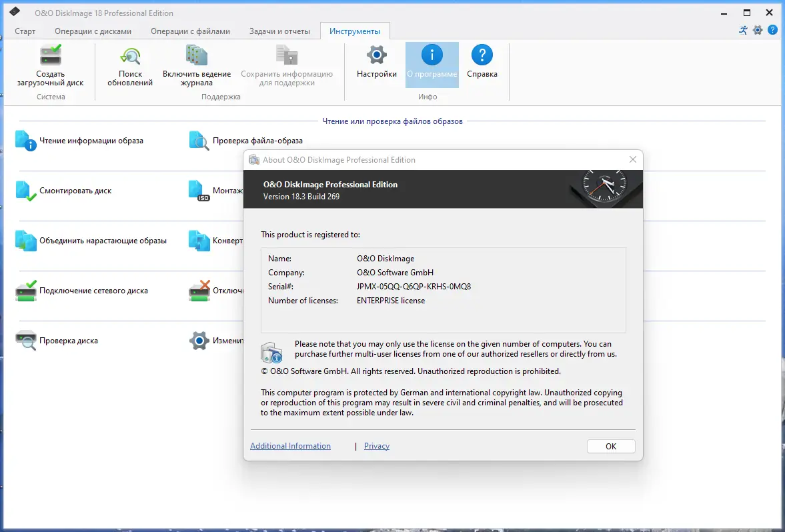Click Смонтировать диск icon
Screen dimensions: 785x532
(25, 191)
